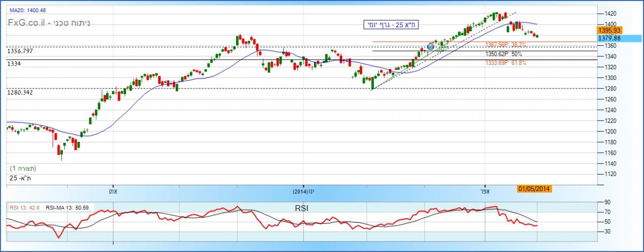This screenshot has width=644, height=252.
Task: Click the 1420 value on price axis
Action: tap(608, 14)
